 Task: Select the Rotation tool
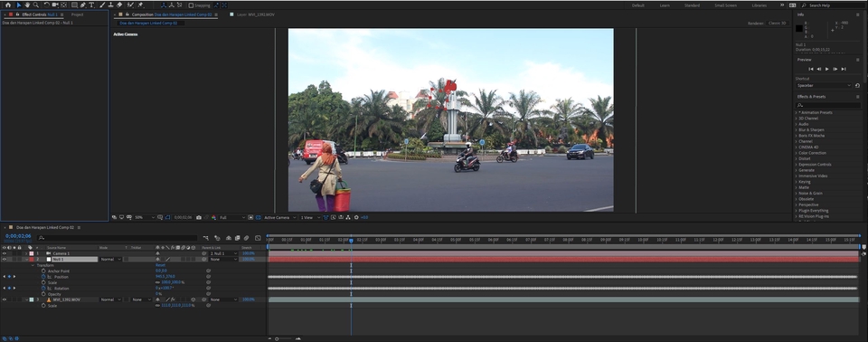coord(47,5)
